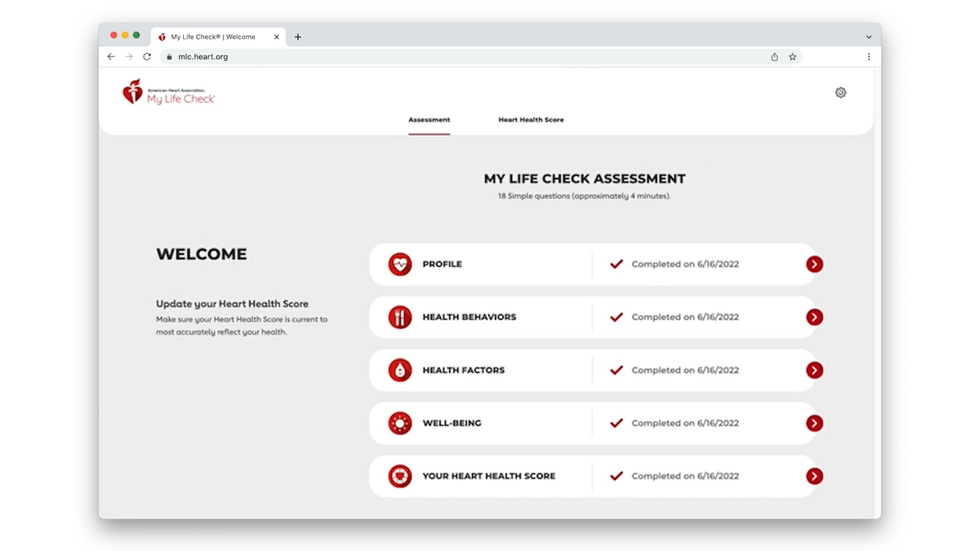Viewport: 980px width, 551px height.
Task: Click the Health Behaviors completed checkmark
Action: pyautogui.click(x=617, y=318)
